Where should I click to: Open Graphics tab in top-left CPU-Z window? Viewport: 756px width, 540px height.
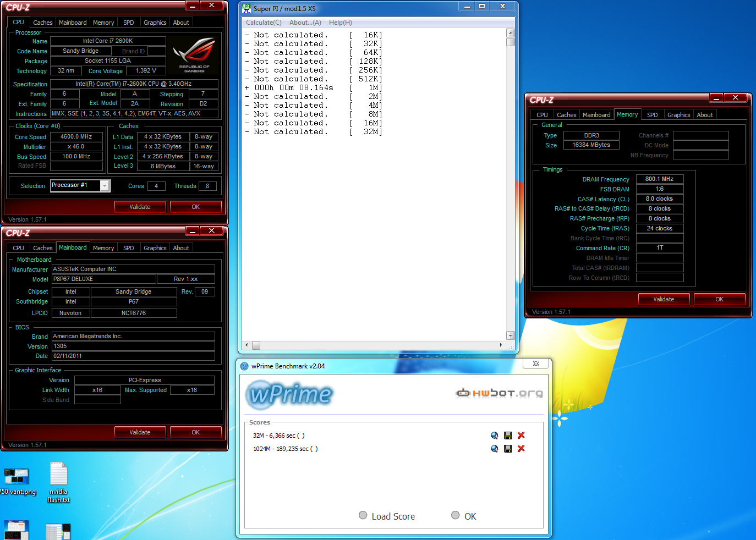tap(155, 23)
